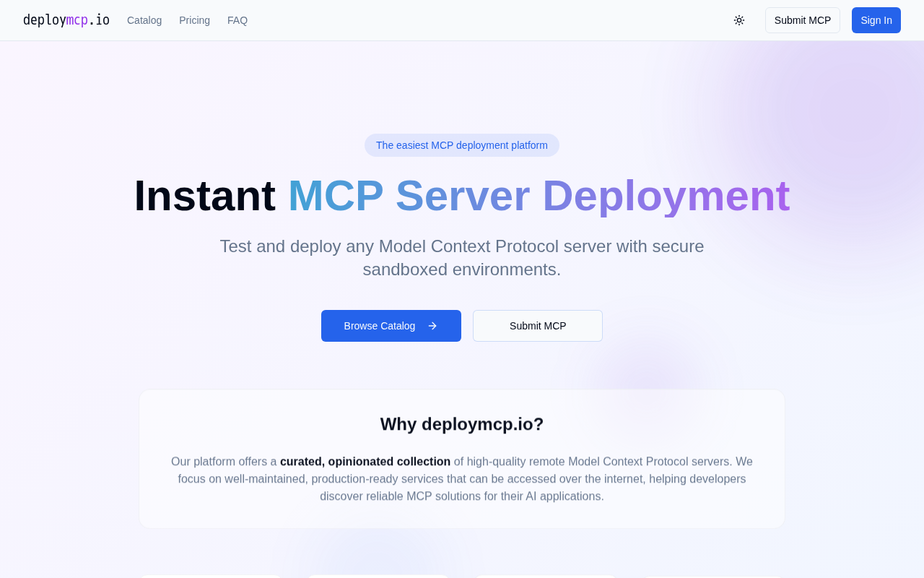Click the arrow icon in Browse Catalog
This screenshot has height=578, width=924.
click(432, 326)
